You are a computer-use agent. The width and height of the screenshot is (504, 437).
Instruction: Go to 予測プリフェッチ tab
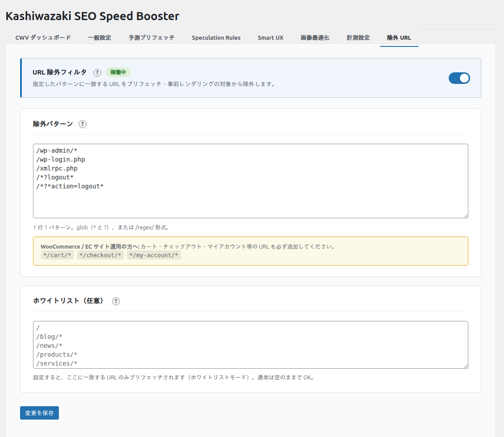(x=151, y=38)
